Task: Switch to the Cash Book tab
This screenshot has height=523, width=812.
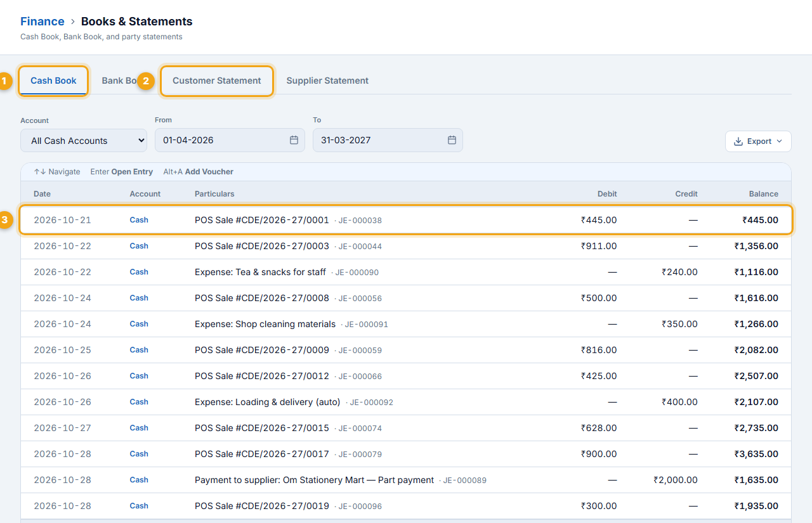Action: [x=53, y=81]
